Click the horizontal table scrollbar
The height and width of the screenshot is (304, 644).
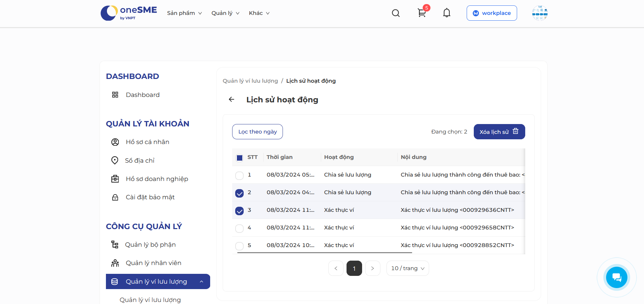click(325, 252)
